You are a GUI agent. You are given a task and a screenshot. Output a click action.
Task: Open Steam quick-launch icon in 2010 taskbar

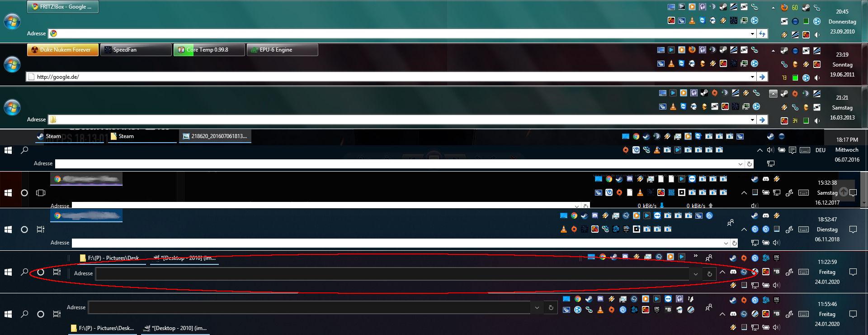coord(723,7)
